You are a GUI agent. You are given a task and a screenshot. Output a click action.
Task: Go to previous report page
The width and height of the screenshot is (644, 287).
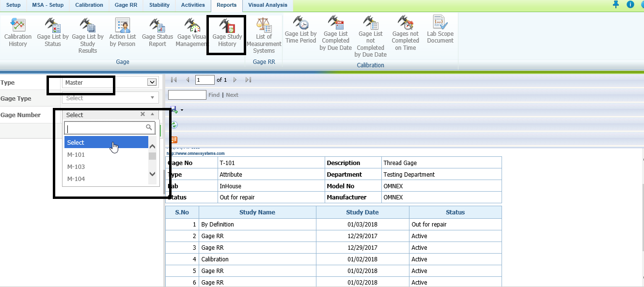(x=188, y=80)
